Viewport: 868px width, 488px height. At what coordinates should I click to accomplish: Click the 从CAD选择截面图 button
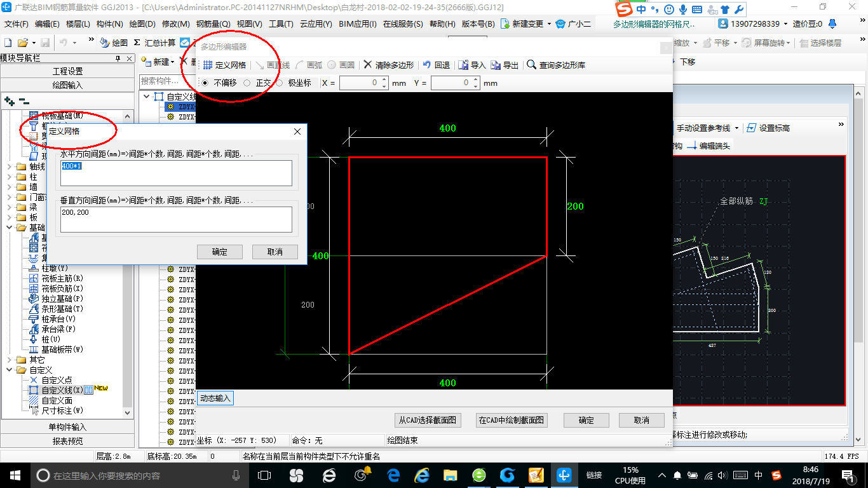click(428, 420)
